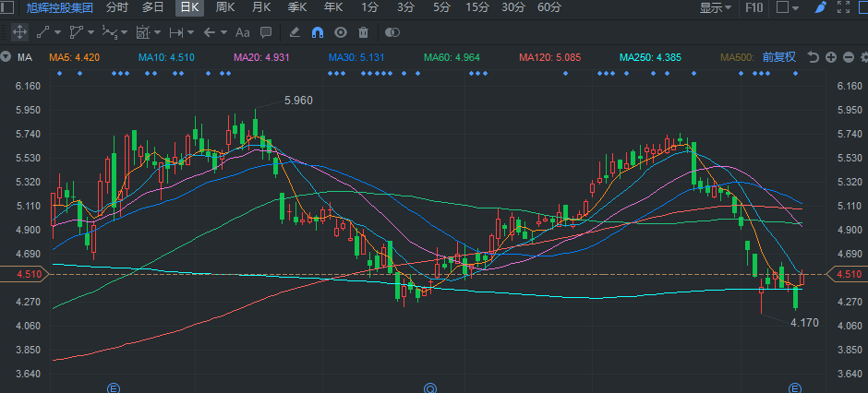Zoom out with the minus circle icon
868x393 pixels.
click(848, 57)
